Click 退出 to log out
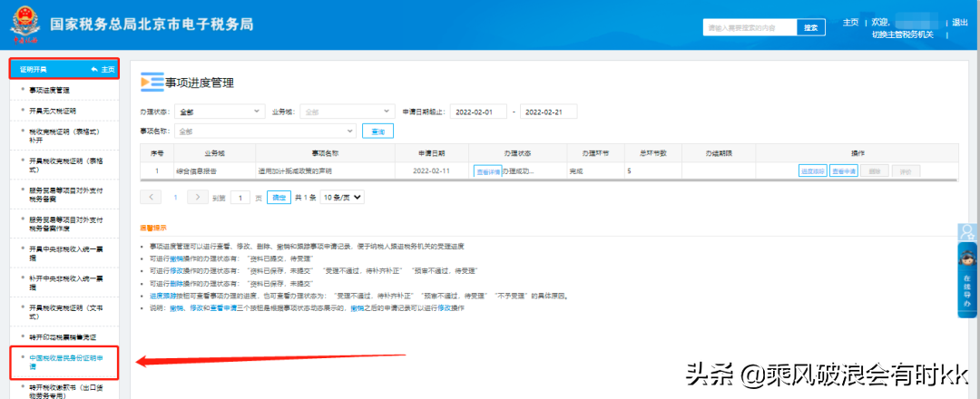Image resolution: width=980 pixels, height=399 pixels. coord(960,23)
